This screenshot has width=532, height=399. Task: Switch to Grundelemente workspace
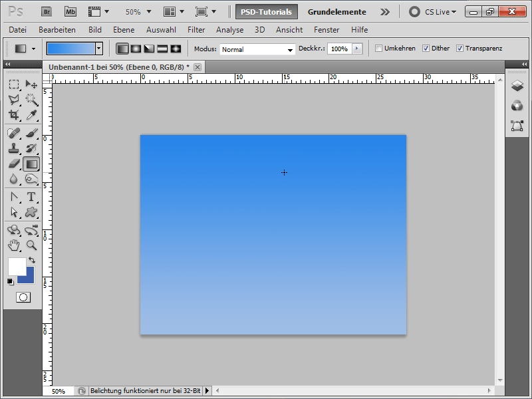[x=337, y=12]
